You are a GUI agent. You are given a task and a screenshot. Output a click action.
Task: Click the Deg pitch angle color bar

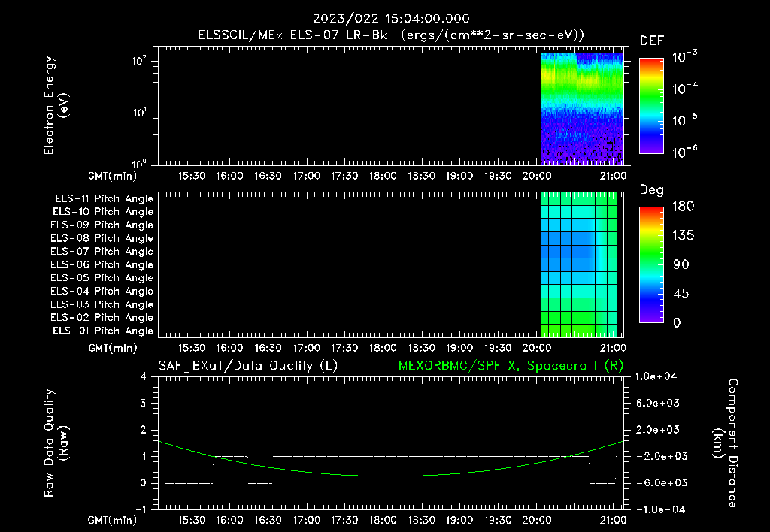click(651, 264)
